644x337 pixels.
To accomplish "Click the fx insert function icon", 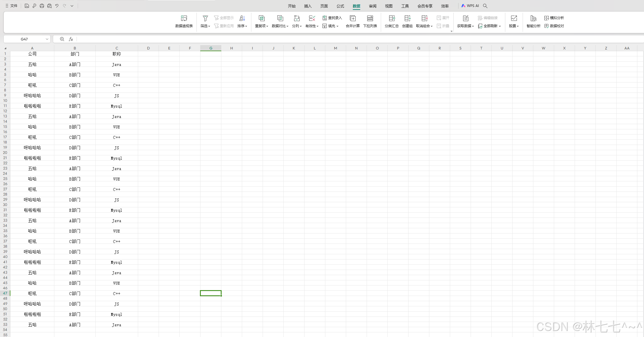I will click(71, 39).
